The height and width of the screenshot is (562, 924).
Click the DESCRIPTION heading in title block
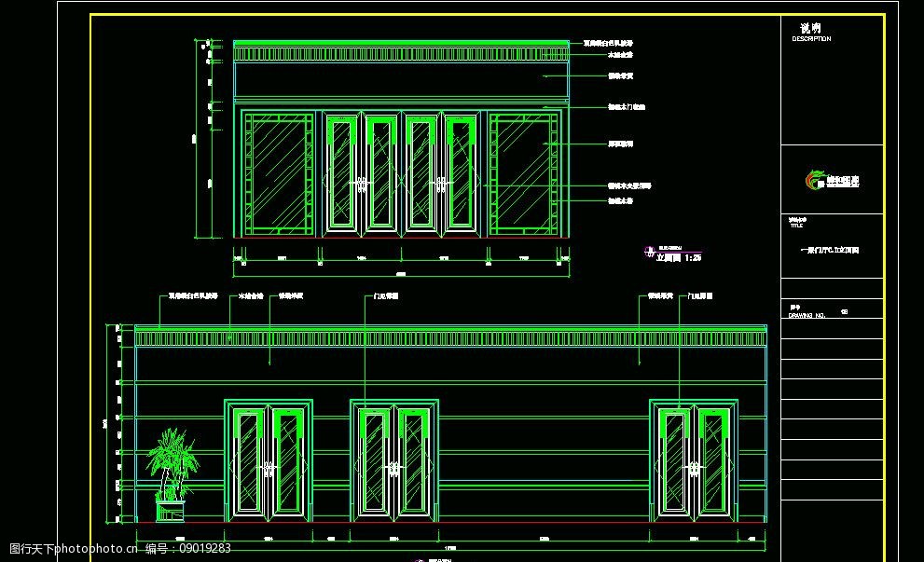tap(811, 39)
